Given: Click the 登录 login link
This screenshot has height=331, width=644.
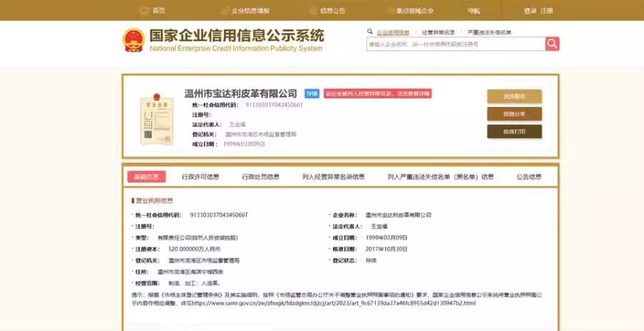Looking at the screenshot, I should pos(530,11).
